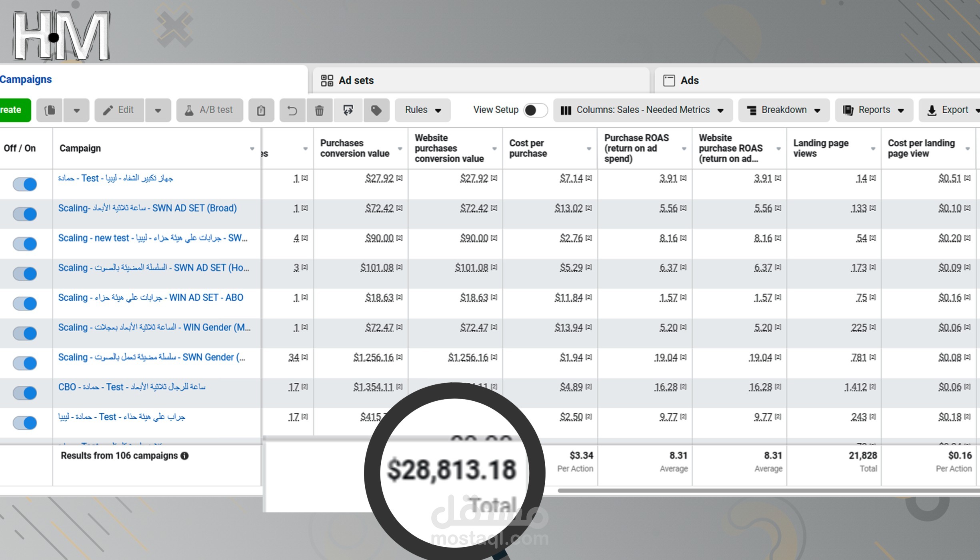Open the Breakdown dropdown

783,110
